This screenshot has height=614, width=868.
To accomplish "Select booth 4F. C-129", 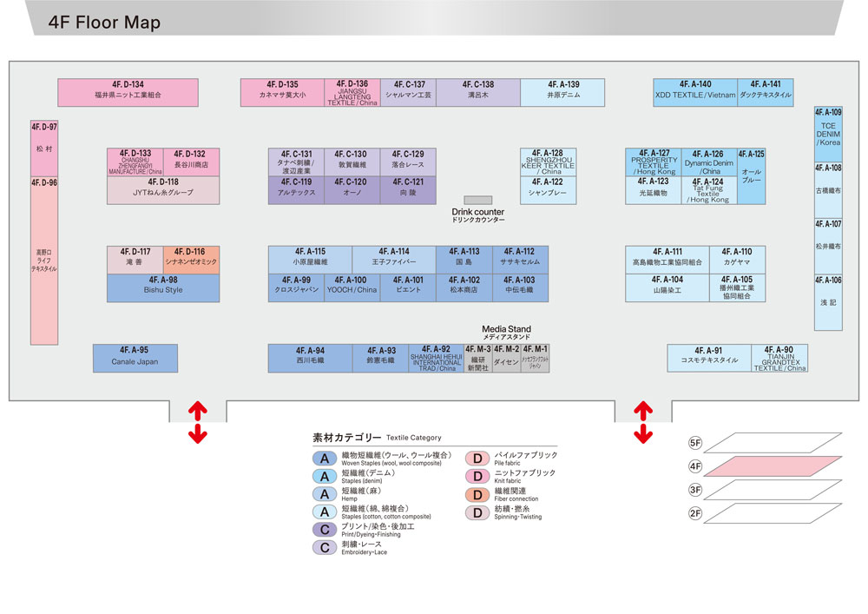I will coord(408,162).
